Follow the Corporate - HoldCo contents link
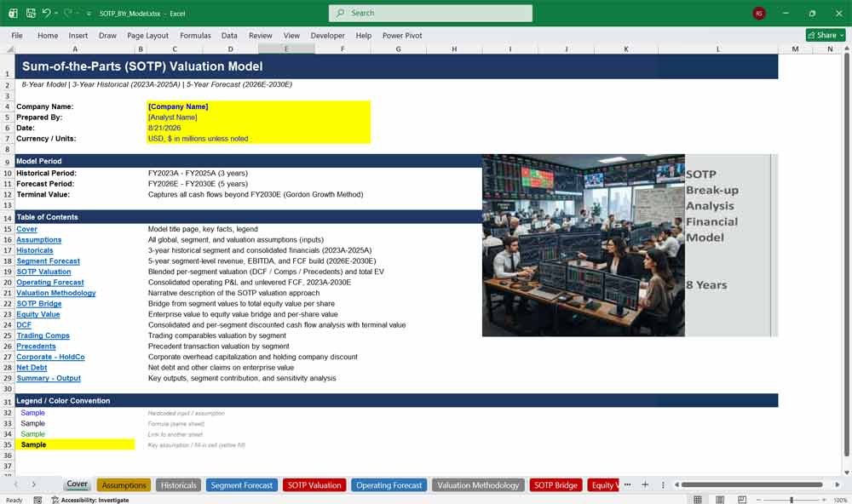The height and width of the screenshot is (504, 852). 50,357
